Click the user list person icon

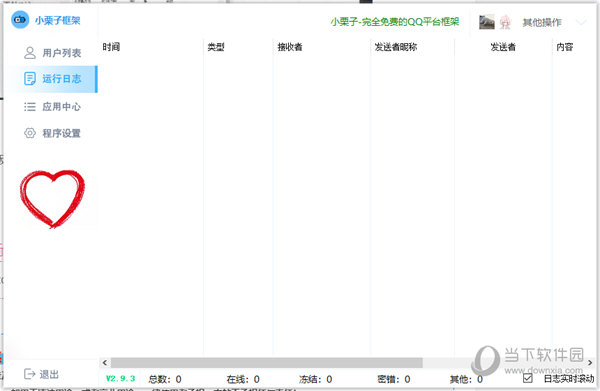coord(30,52)
